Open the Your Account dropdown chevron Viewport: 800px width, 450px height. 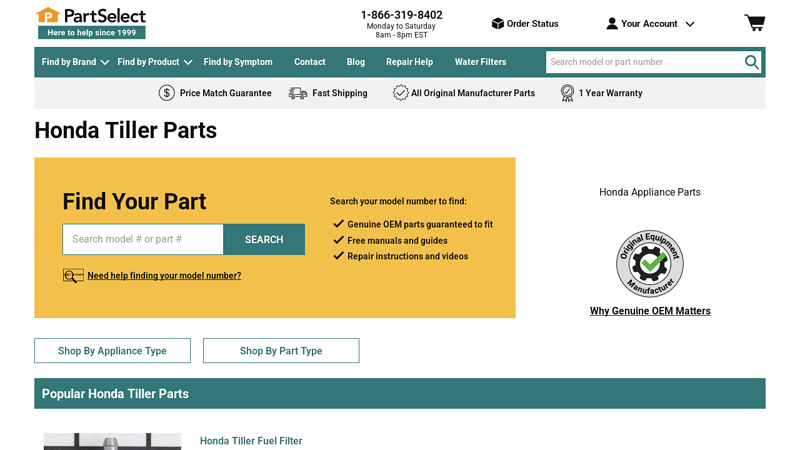tap(689, 24)
